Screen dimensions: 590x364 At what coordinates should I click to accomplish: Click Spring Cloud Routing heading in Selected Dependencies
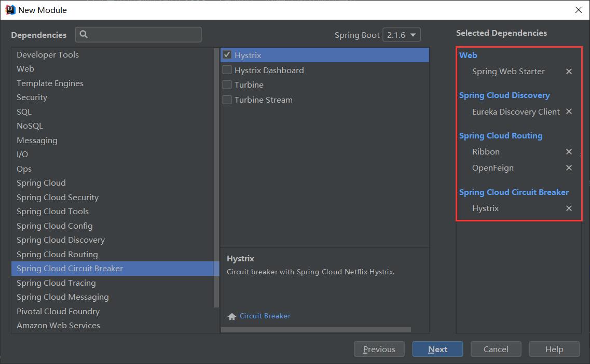501,136
